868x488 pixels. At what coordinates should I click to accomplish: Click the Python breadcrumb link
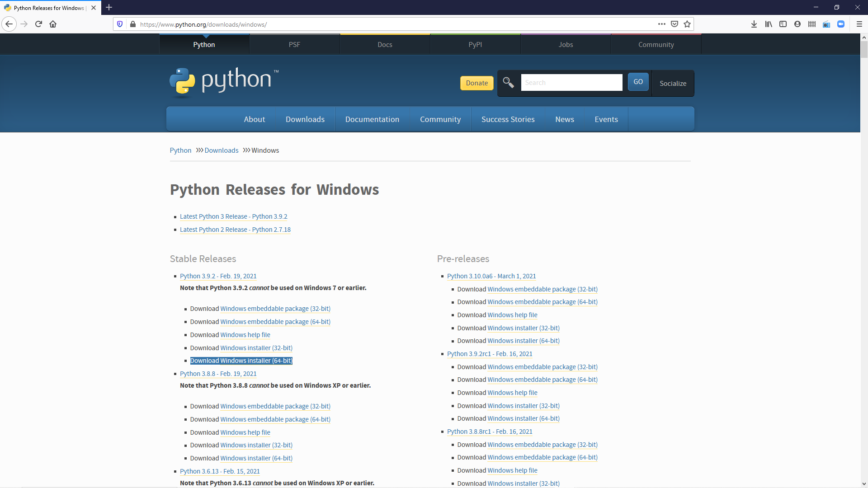coord(180,150)
